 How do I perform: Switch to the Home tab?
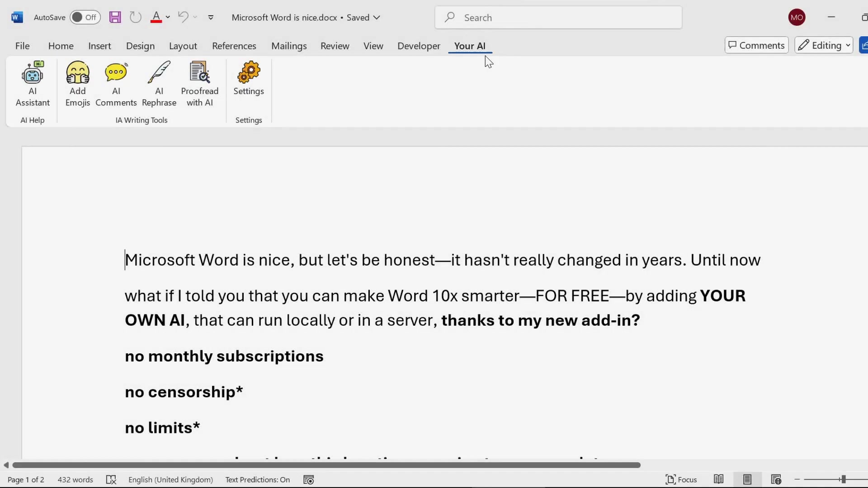pyautogui.click(x=61, y=46)
